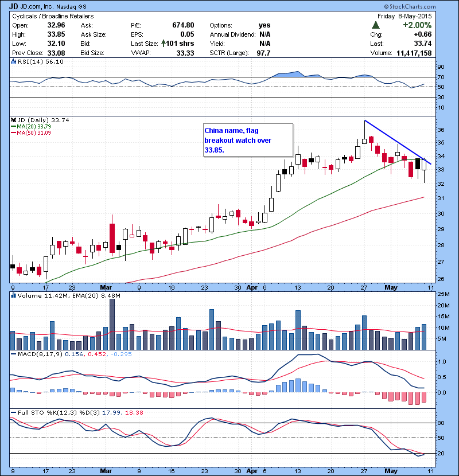Select the Low value 32.10
The width and height of the screenshot is (459, 476).
click(56, 44)
